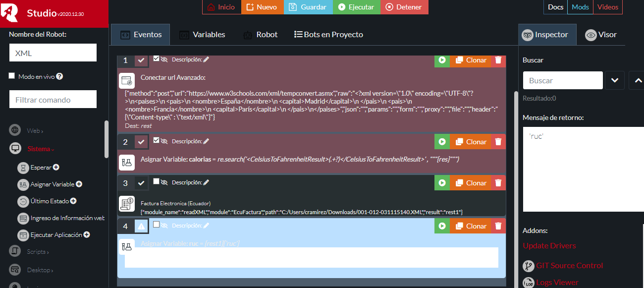644x288 pixels.
Task: Click the plus icon next to Esperar
Action: [56, 168]
